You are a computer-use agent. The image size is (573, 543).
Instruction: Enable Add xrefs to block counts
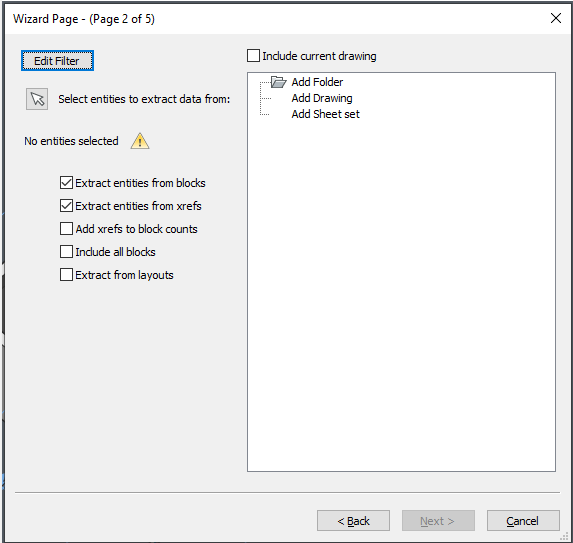point(66,229)
